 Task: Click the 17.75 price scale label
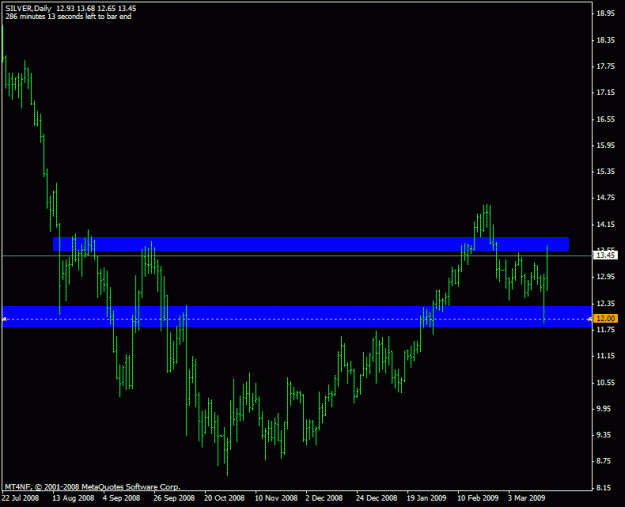point(605,66)
